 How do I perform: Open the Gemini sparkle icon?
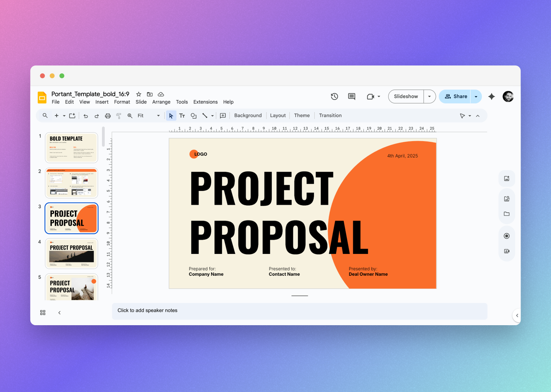coord(491,96)
